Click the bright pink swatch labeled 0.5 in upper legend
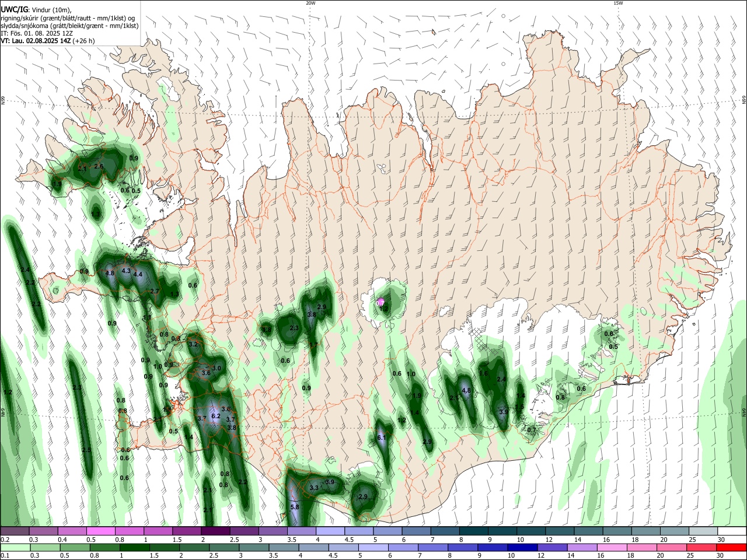This screenshot has width=747, height=560. 101,531
